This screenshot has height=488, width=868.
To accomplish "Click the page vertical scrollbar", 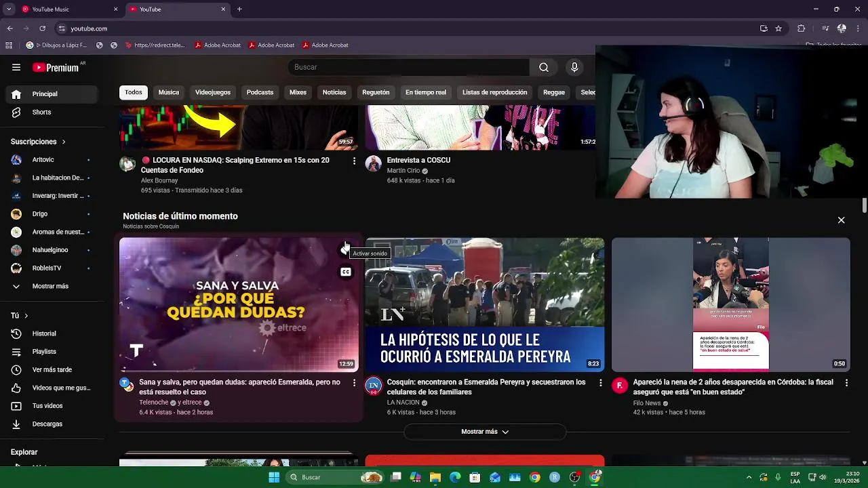I will 865,206.
